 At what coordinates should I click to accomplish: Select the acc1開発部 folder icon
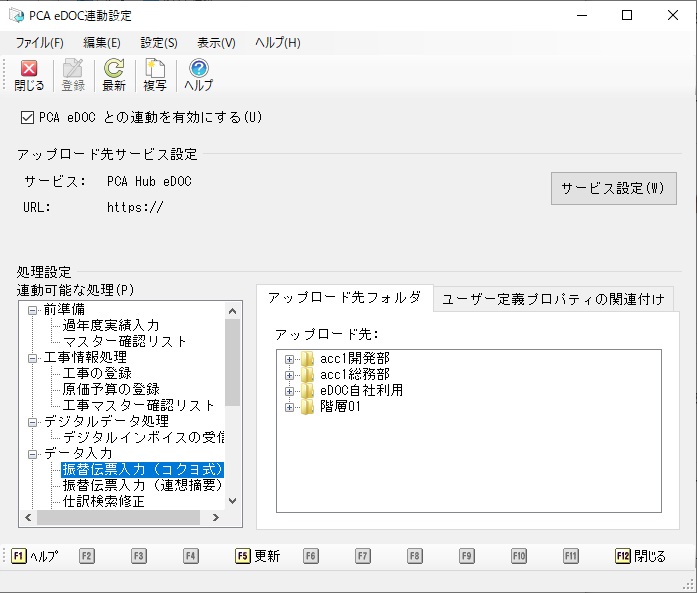pos(307,359)
